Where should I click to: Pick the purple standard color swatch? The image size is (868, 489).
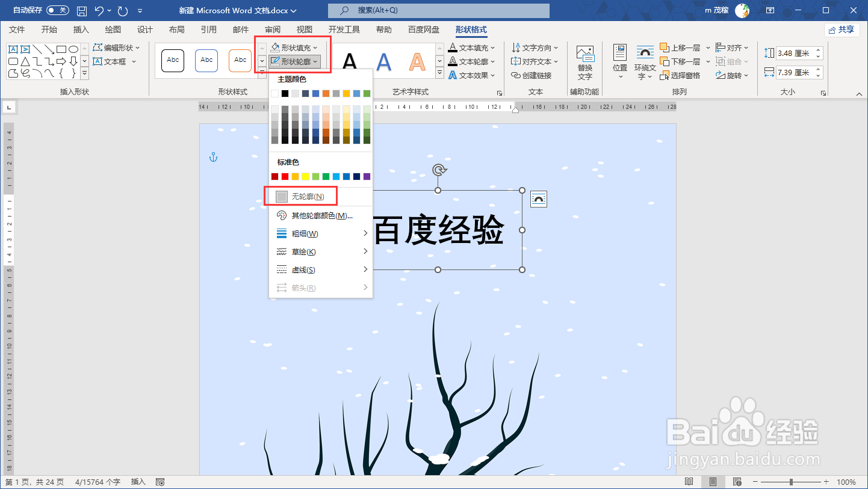367,176
